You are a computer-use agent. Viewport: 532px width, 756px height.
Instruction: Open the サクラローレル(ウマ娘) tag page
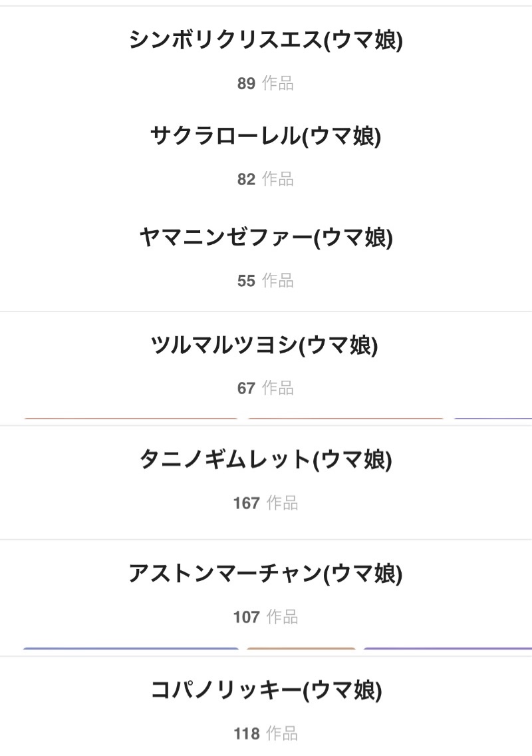point(266,136)
